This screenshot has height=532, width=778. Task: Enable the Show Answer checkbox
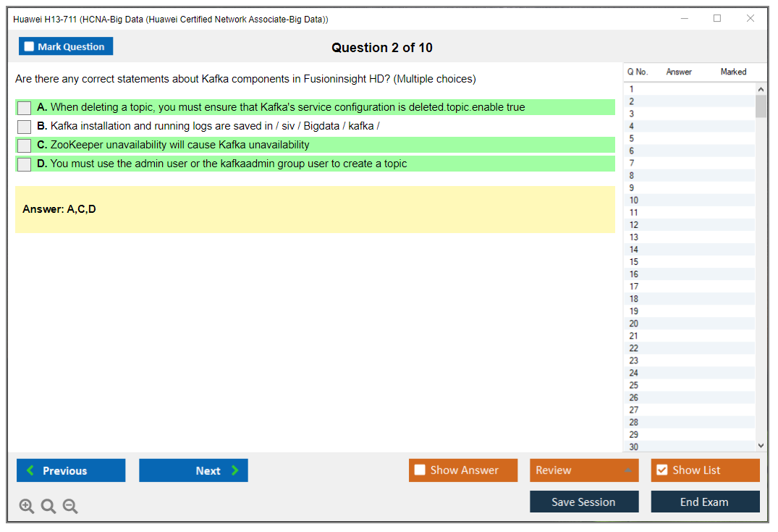(420, 470)
